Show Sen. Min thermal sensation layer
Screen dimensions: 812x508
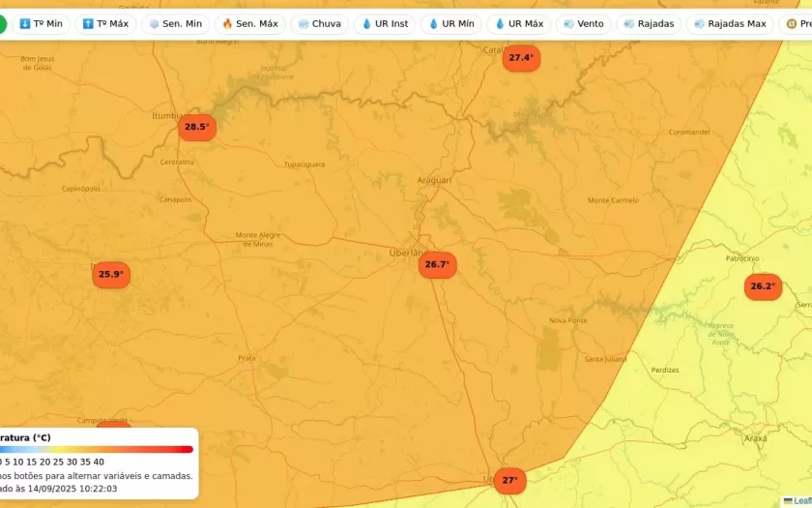click(x=175, y=24)
